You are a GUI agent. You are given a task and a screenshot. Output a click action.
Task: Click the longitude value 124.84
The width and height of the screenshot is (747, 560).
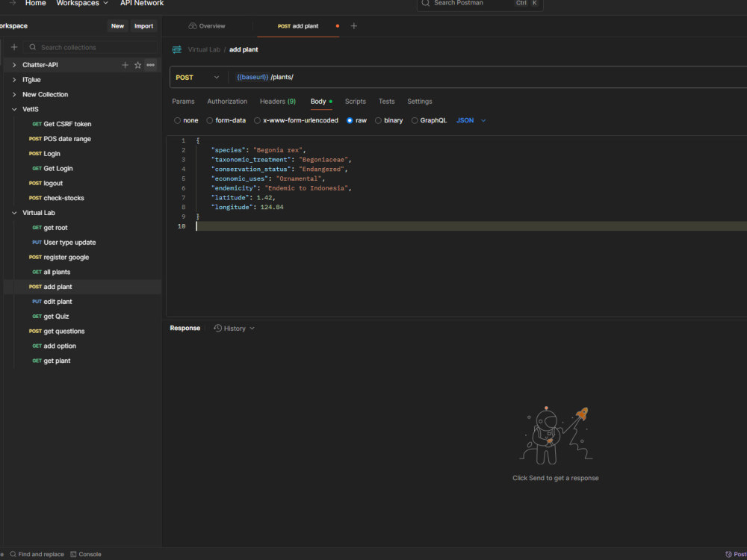coord(272,207)
